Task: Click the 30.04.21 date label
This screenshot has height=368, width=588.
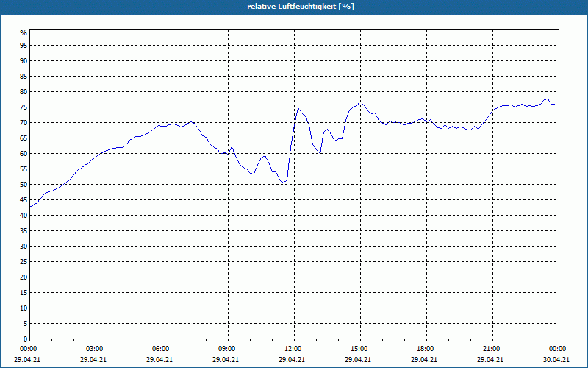Action: pos(556,360)
